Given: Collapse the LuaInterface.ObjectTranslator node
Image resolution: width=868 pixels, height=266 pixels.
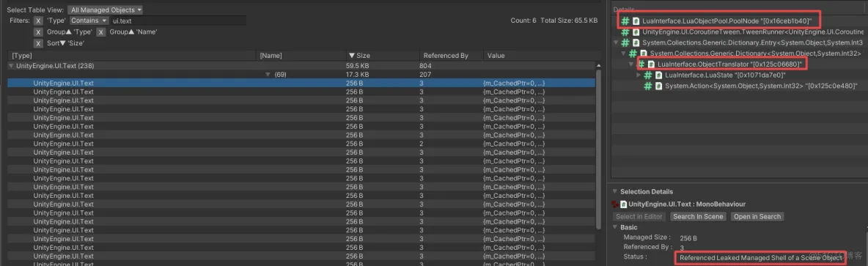Looking at the screenshot, I should [x=632, y=64].
